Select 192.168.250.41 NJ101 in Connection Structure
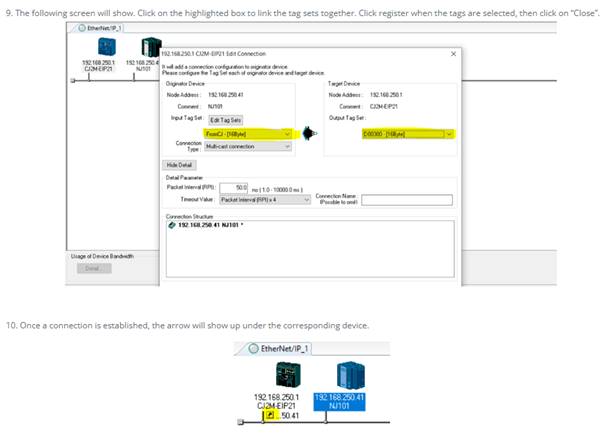This screenshot has width=605, height=442. tap(210, 225)
